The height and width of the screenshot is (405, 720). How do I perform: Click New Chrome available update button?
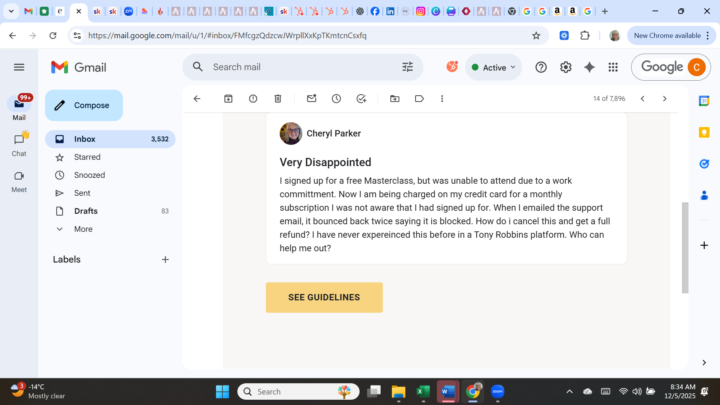pyautogui.click(x=671, y=35)
